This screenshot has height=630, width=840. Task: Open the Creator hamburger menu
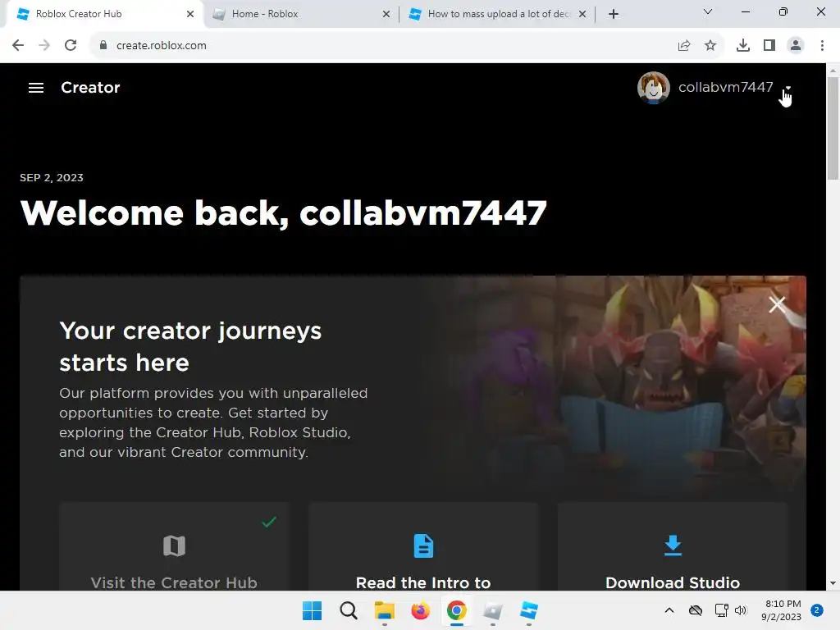36,87
